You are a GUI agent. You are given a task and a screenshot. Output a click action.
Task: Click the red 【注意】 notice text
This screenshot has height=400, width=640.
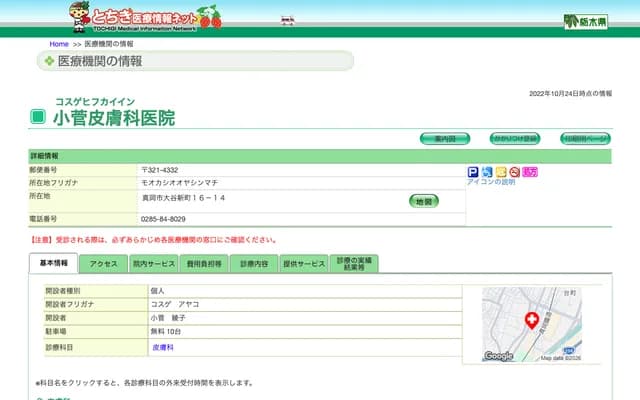(153, 240)
